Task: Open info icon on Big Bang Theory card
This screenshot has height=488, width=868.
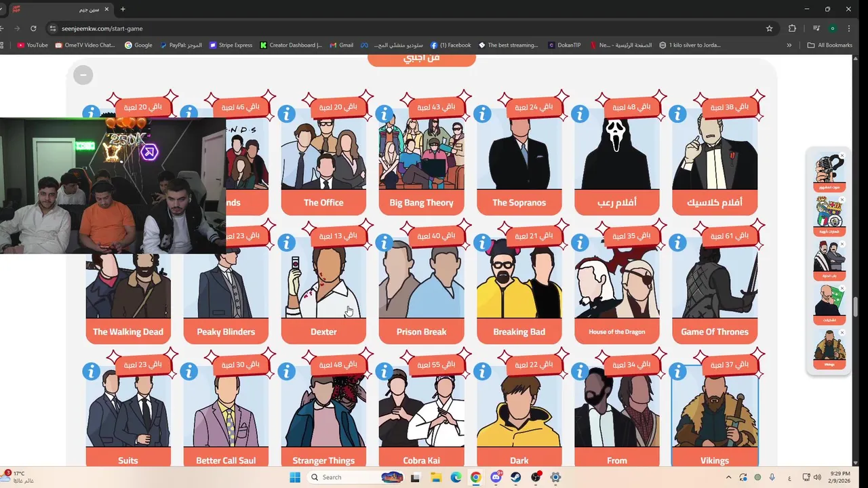Action: point(384,114)
